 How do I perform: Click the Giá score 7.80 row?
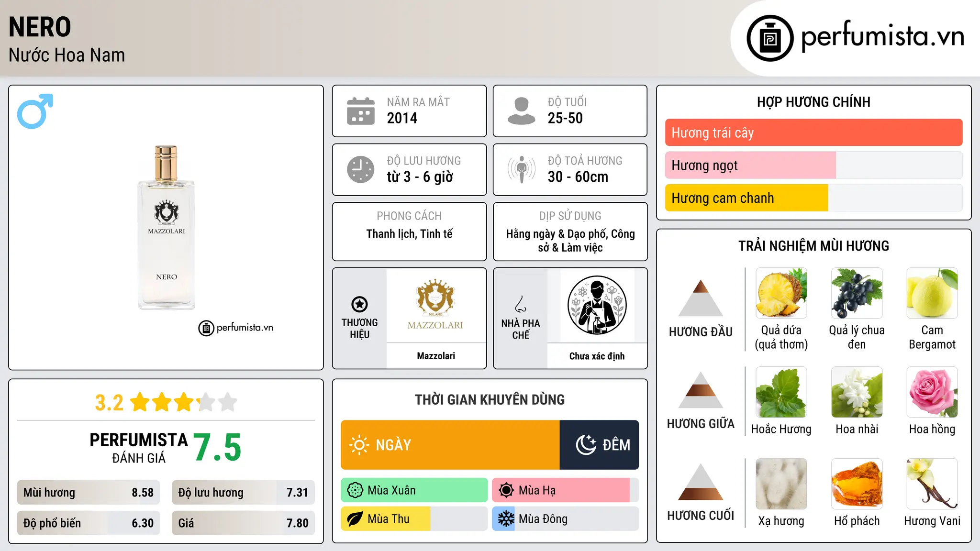click(x=243, y=523)
